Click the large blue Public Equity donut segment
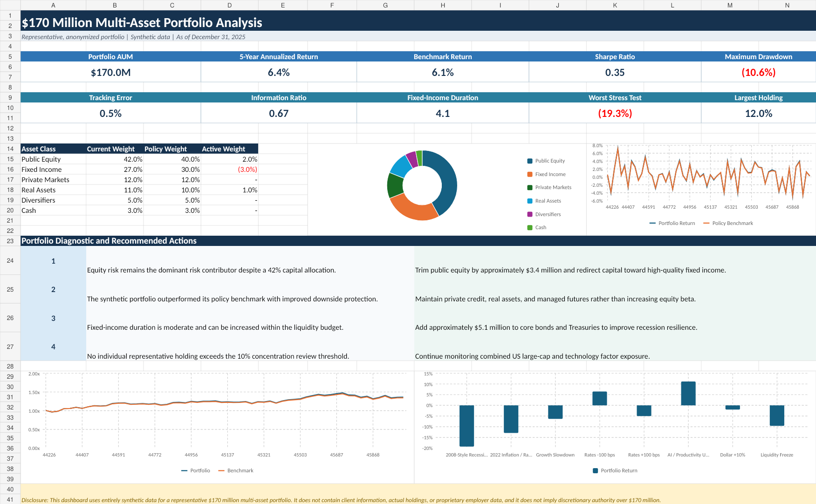 click(x=448, y=183)
